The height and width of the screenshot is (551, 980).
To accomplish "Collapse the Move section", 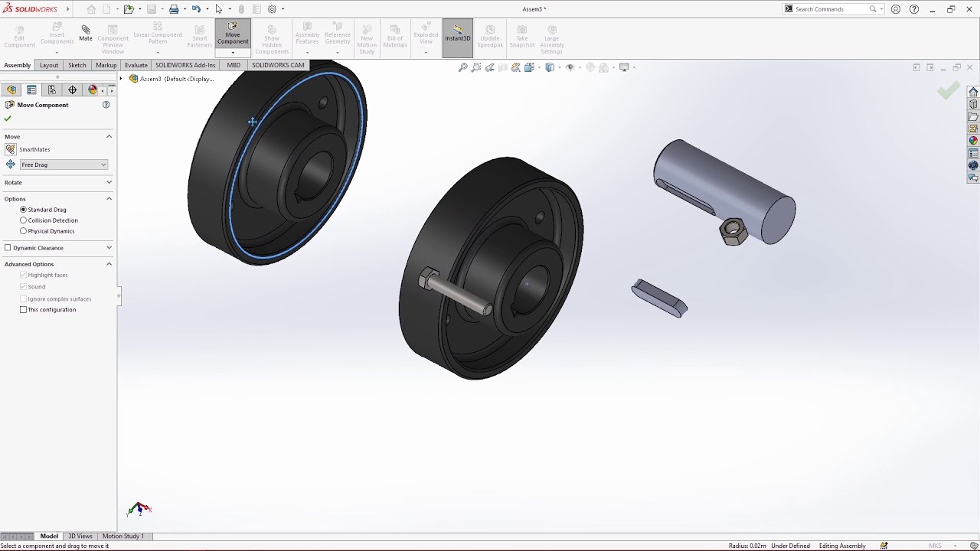I will click(x=109, y=136).
